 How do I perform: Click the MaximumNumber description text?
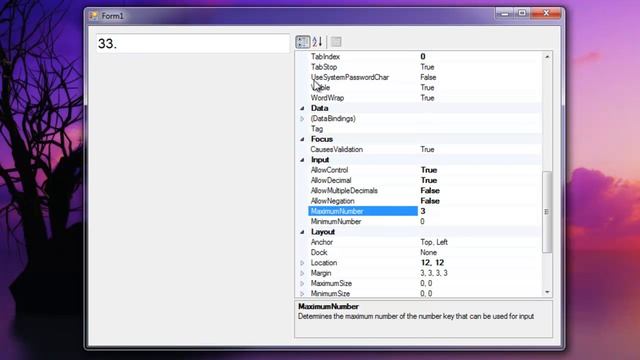(416, 316)
